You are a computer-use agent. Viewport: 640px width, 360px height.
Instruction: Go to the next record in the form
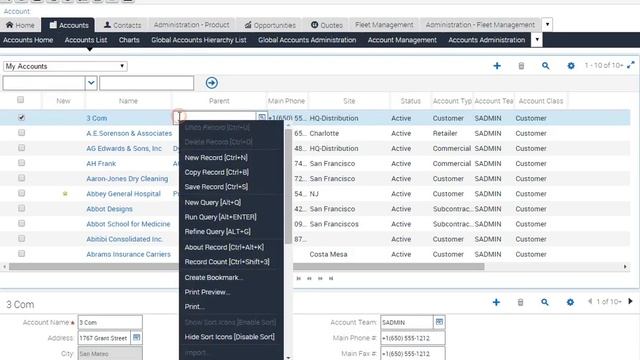click(630, 301)
